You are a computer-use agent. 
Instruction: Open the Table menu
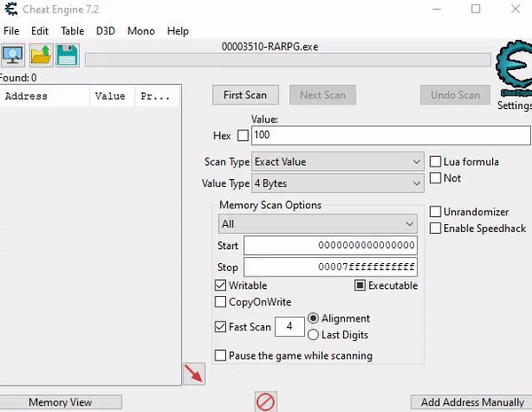[x=73, y=31]
